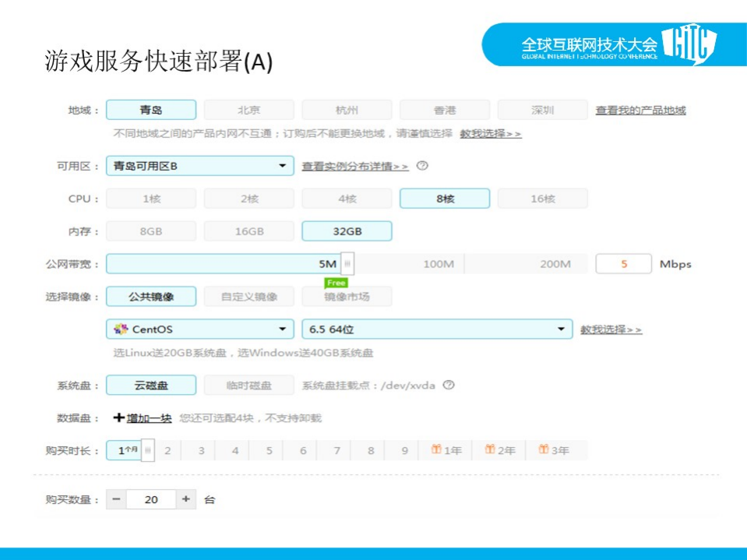
Task: Click the purchase quantity input showing 20
Action: pos(153,498)
